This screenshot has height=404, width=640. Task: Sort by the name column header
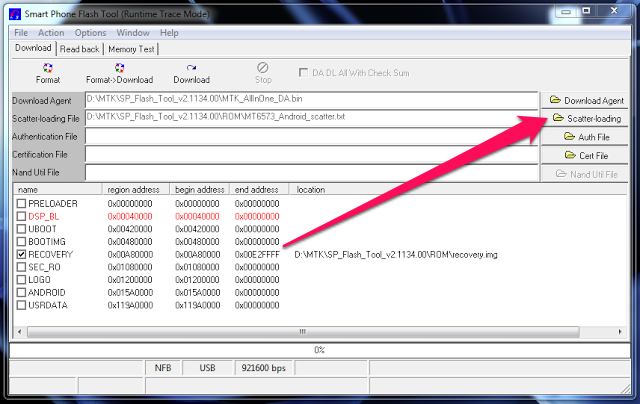58,190
